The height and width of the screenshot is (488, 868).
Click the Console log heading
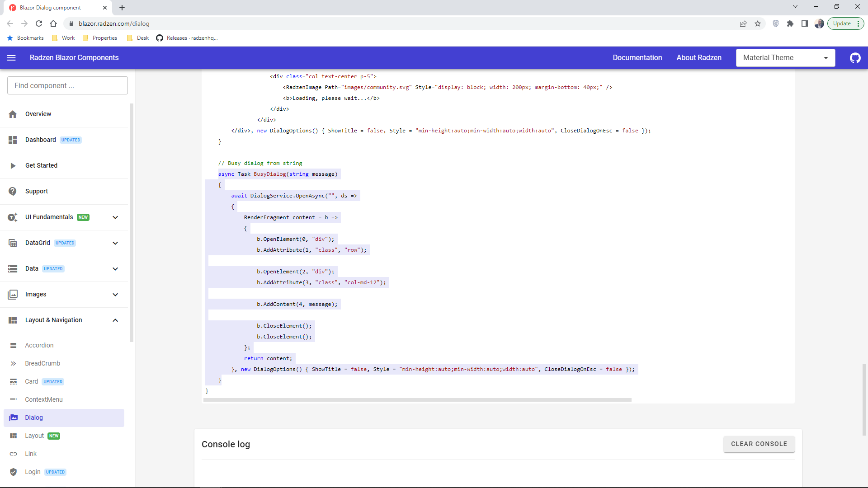click(x=226, y=445)
